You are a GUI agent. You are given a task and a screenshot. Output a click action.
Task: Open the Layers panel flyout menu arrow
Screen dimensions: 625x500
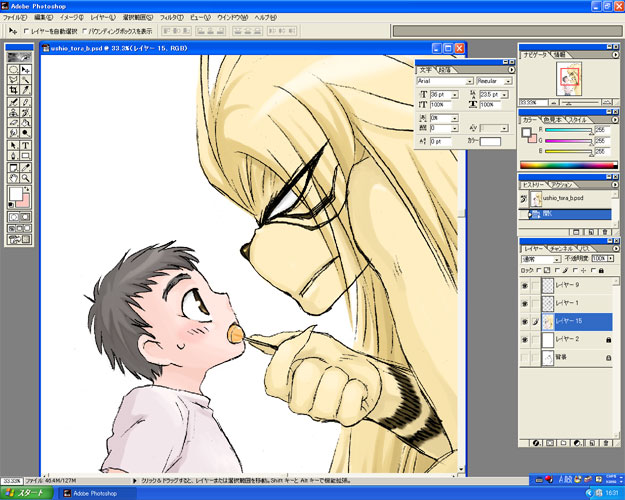coord(615,248)
